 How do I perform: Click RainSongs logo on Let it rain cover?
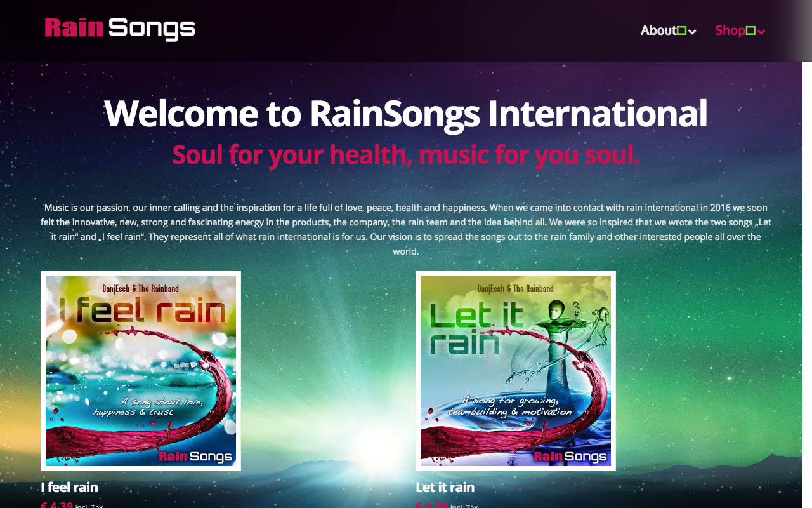[570, 456]
